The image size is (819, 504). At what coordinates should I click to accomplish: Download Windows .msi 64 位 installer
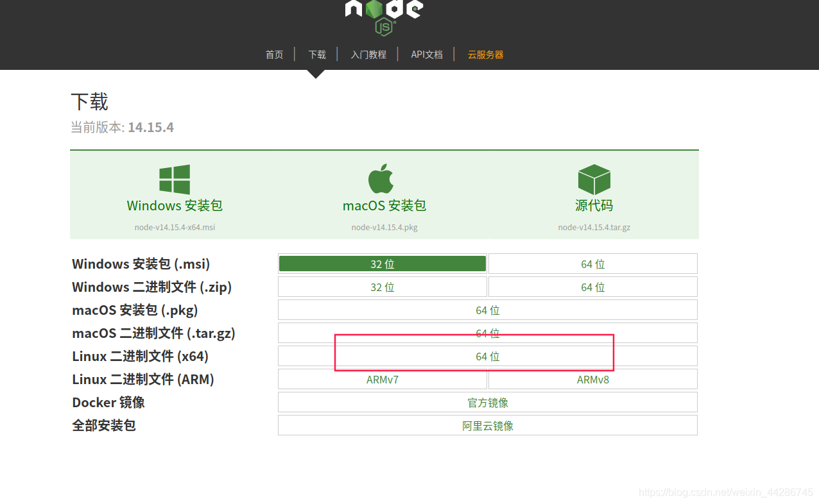coord(593,264)
